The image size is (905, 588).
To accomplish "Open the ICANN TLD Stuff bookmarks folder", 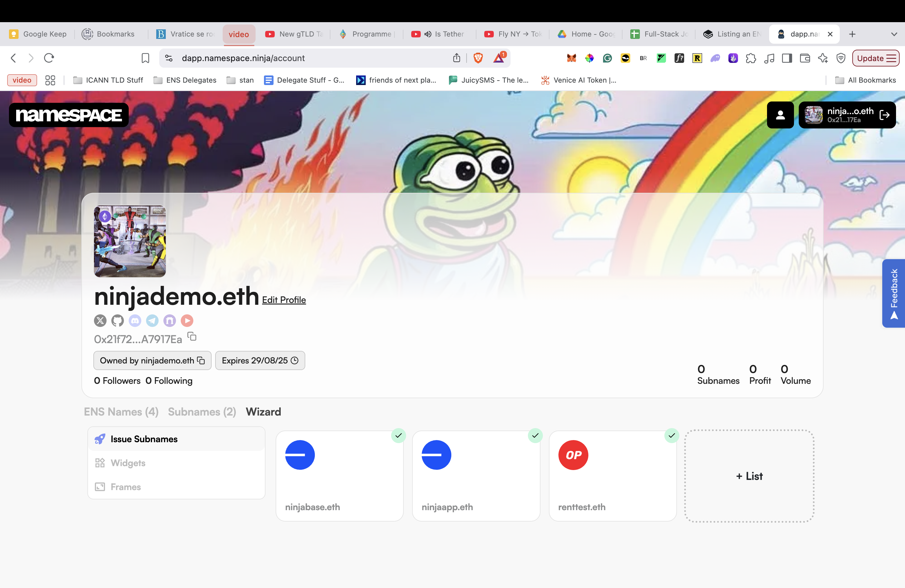I will [108, 80].
